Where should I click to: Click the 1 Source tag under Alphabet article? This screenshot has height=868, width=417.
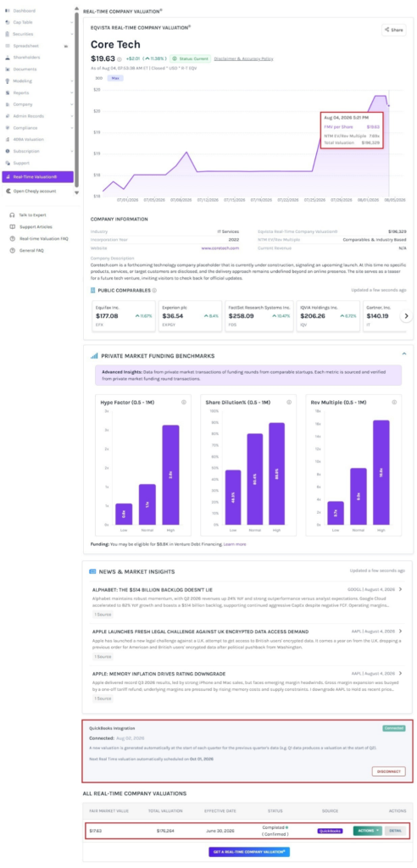(102, 615)
